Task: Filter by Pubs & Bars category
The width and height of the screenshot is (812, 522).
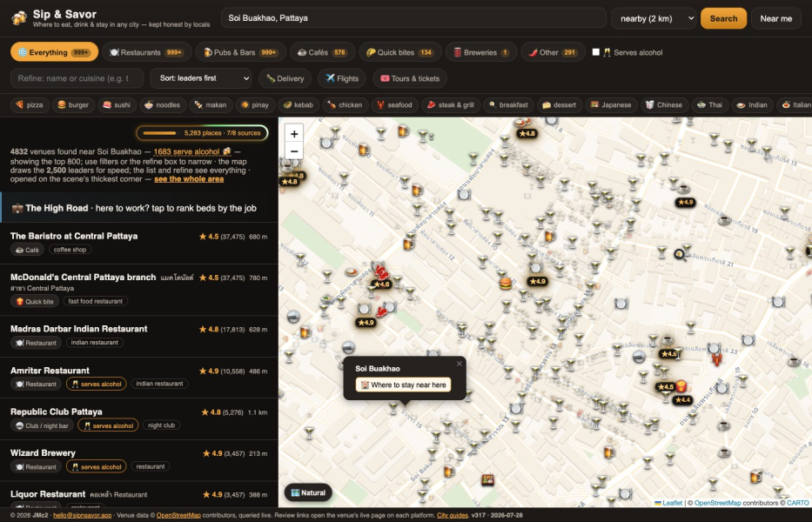Action: pos(241,52)
